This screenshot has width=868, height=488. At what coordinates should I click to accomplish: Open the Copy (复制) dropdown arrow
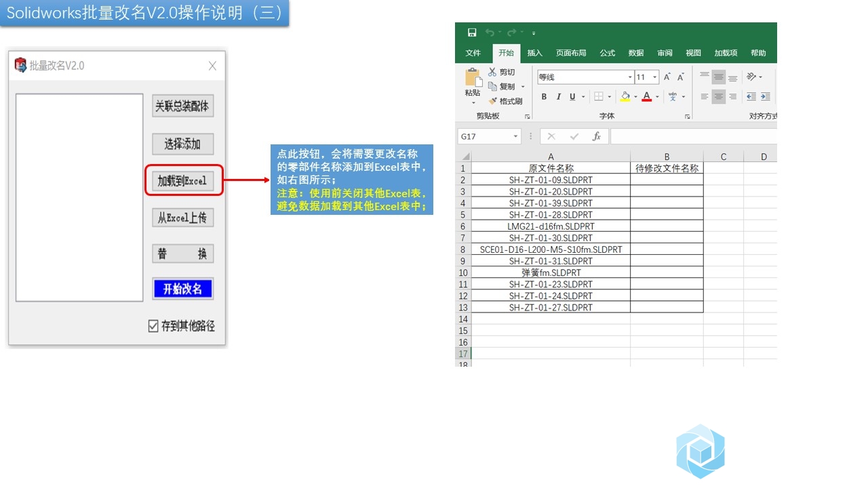click(523, 87)
